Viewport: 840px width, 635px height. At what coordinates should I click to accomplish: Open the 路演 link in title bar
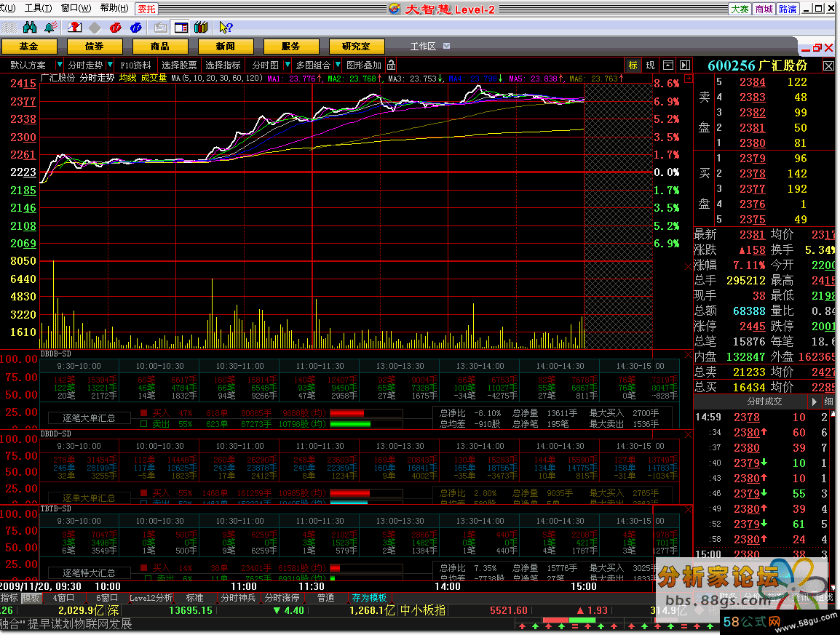(x=788, y=9)
